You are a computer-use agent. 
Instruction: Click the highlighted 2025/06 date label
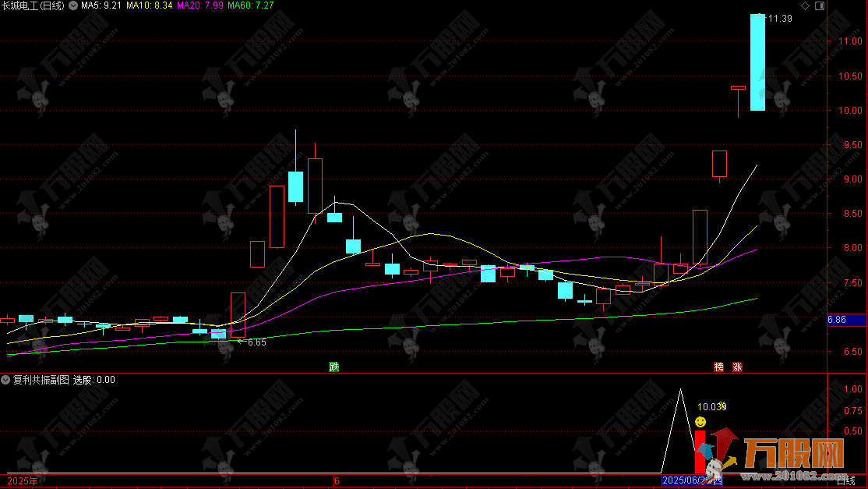[x=692, y=480]
